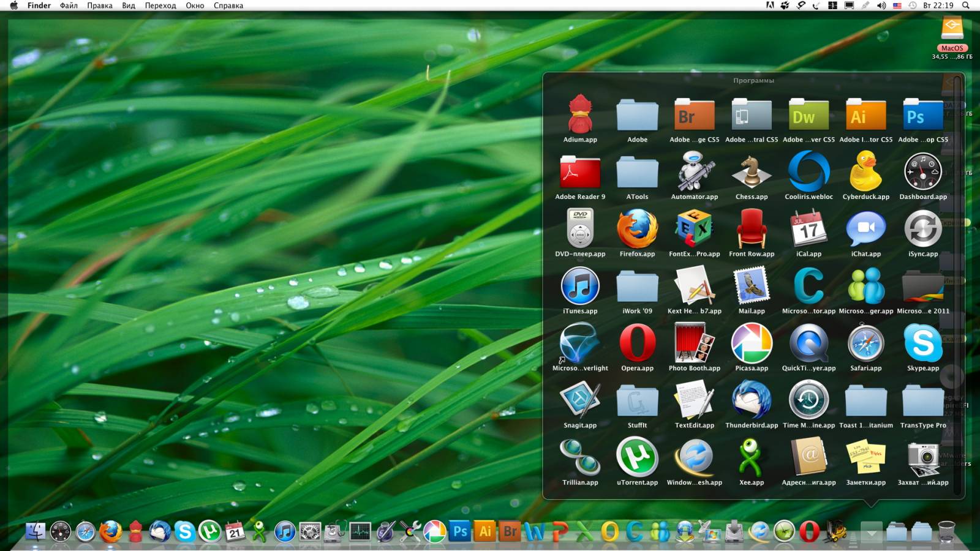Viewport: 980px width, 551px height.
Task: Open Spotlight search in the menu bar
Action: point(966,6)
